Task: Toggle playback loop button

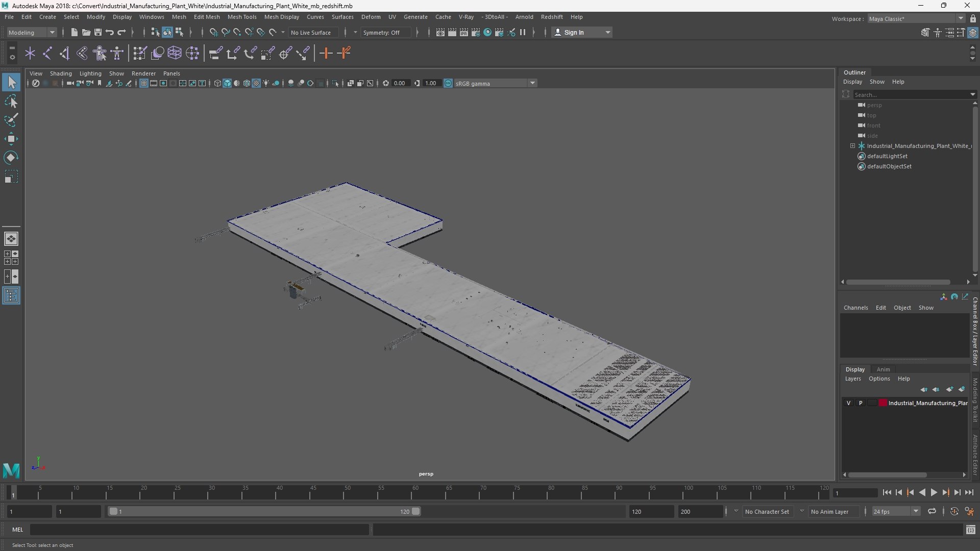Action: (x=932, y=511)
